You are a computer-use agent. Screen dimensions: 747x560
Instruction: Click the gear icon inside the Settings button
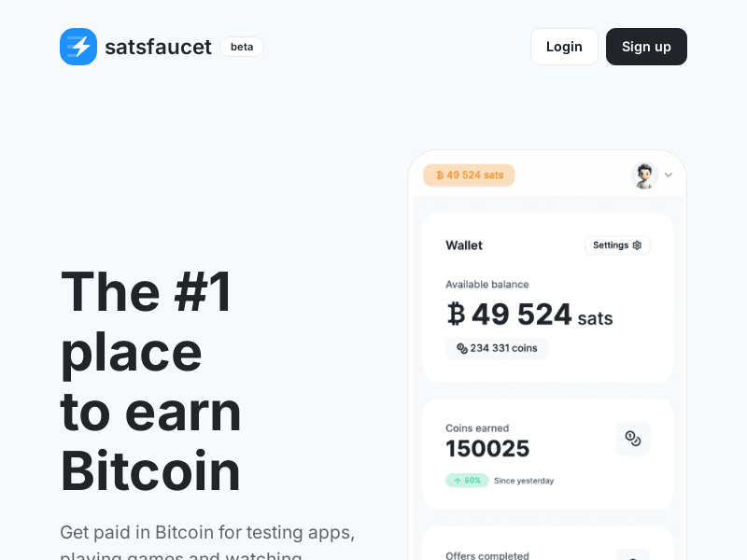[637, 245]
